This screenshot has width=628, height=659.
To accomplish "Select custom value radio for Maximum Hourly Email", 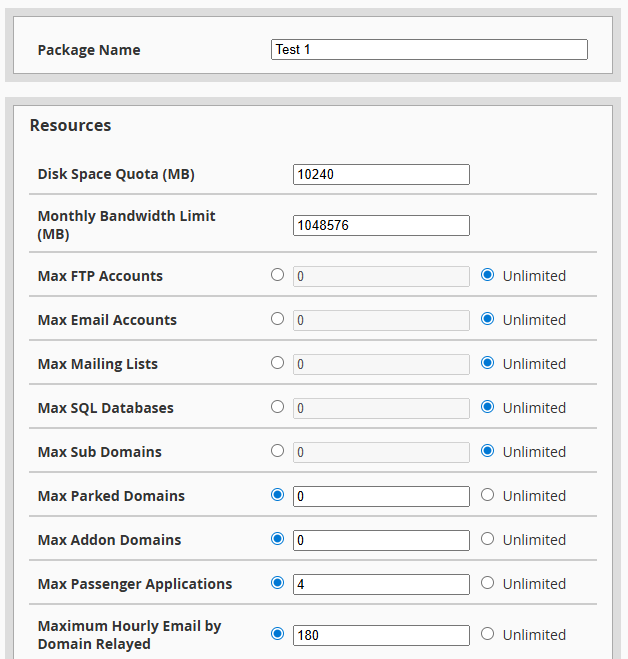I will point(277,634).
